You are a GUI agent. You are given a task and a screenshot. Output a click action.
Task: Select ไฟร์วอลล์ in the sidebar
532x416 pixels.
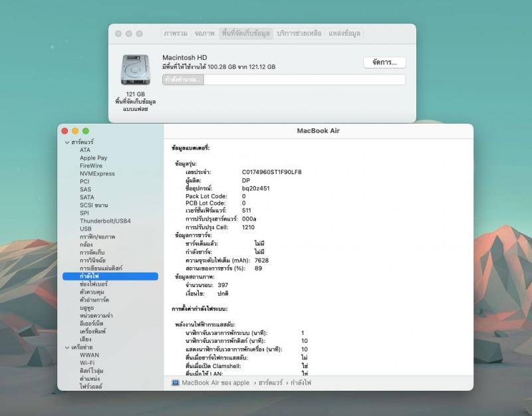90,387
